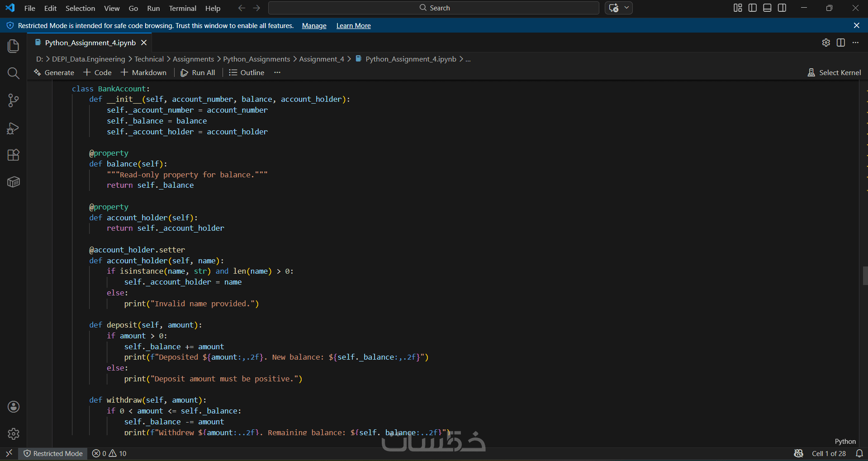
Task: Add a new Markdown cell
Action: pos(144,72)
